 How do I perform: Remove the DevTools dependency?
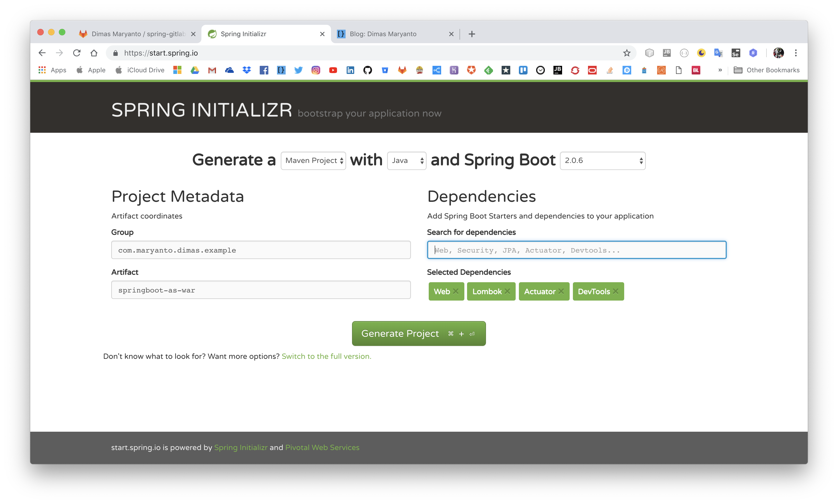[x=616, y=291]
